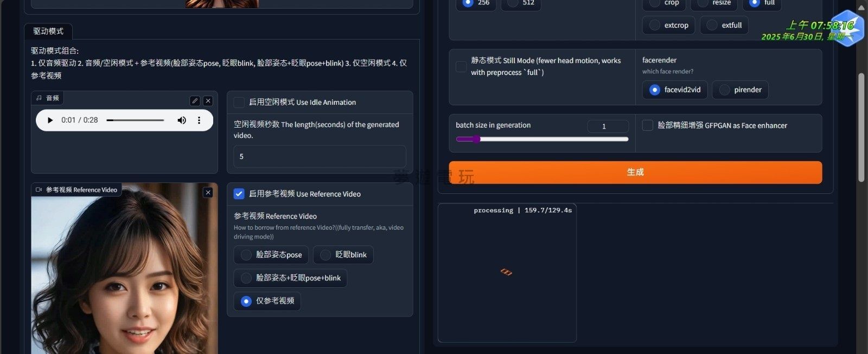Image resolution: width=868 pixels, height=354 pixels.
Task: Click the hexagon desktop widget icon
Action: (847, 28)
